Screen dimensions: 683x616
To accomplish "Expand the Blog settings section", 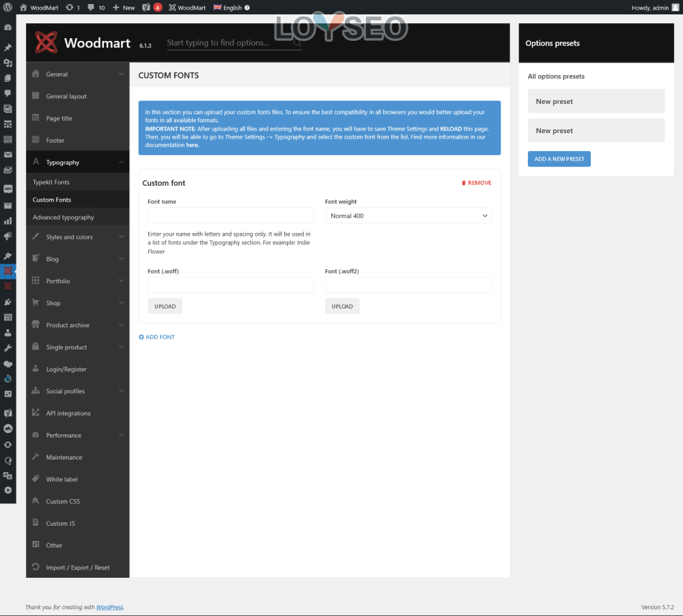I will pos(78,259).
